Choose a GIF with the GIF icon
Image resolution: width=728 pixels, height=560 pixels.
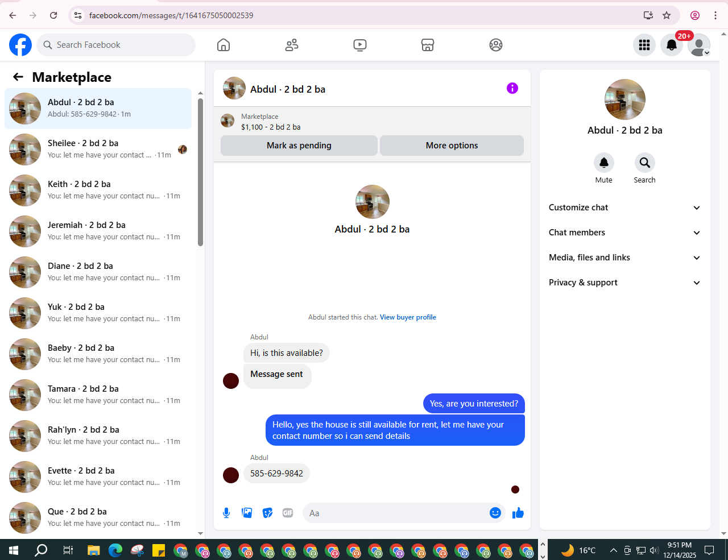[288, 513]
